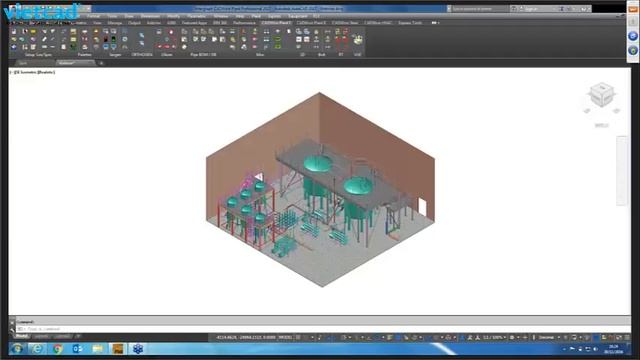Open the Windows Start button
The width and height of the screenshot is (640, 360).
click(x=17, y=349)
